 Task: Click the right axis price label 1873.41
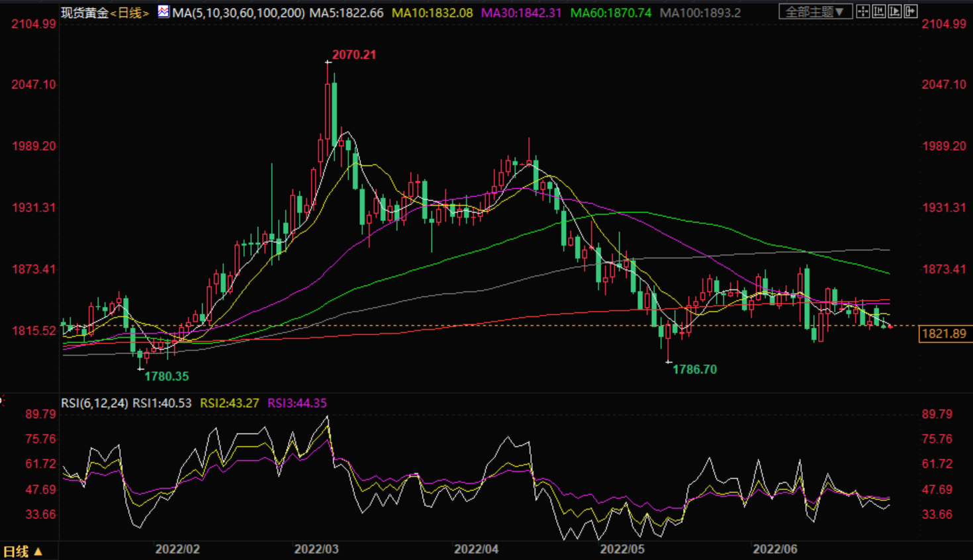945,269
